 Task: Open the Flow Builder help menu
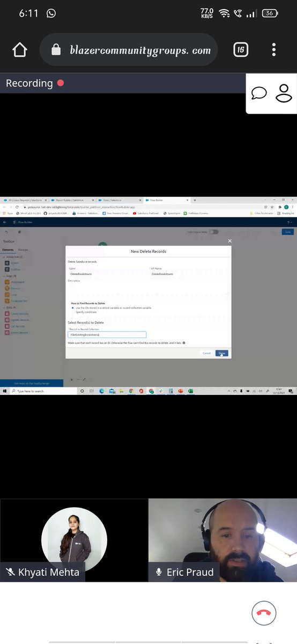click(289, 222)
